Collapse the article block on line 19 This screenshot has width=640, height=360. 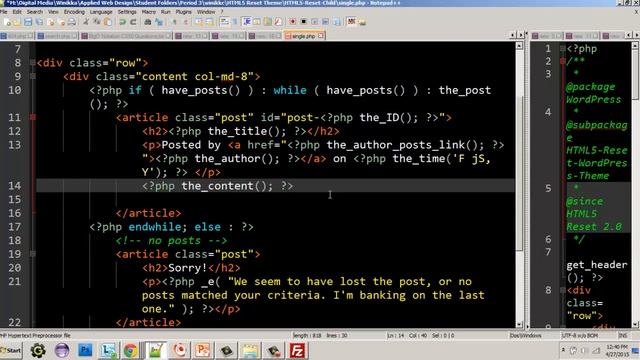click(33, 254)
